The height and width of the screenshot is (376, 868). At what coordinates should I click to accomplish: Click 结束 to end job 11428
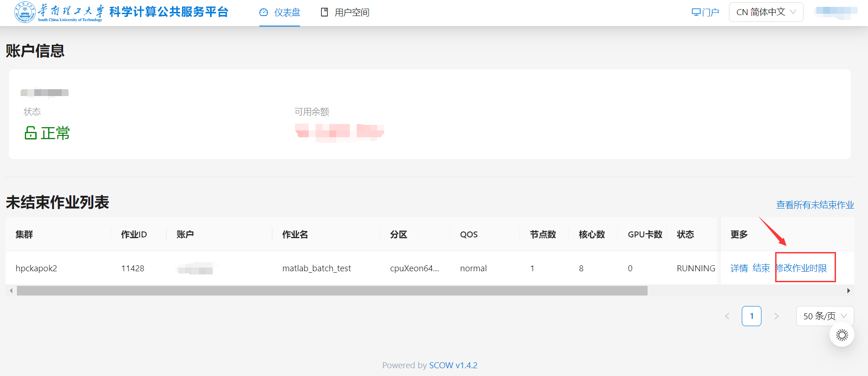tap(761, 268)
